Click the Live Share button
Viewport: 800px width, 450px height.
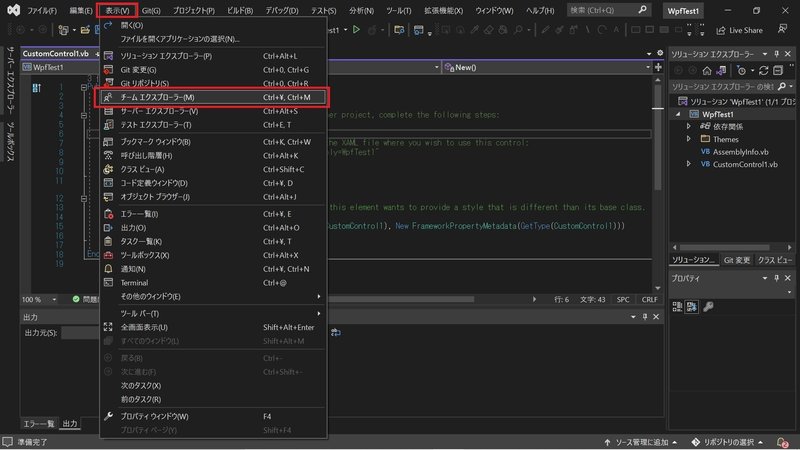click(739, 31)
